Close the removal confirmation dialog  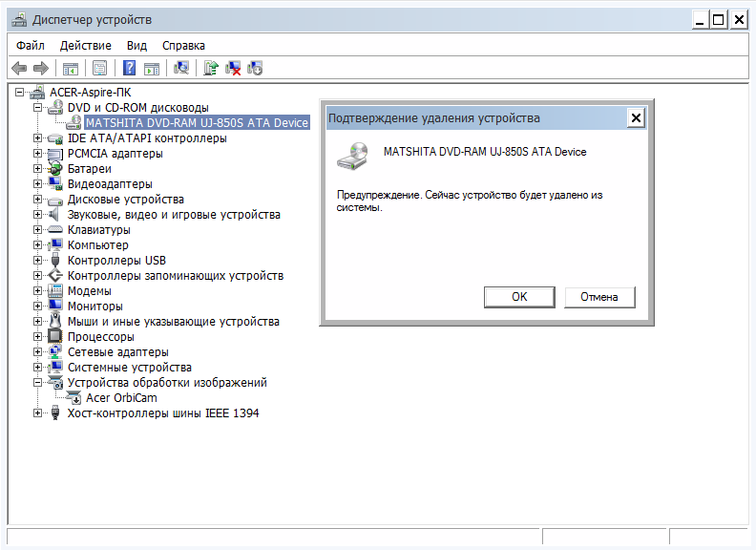(636, 117)
